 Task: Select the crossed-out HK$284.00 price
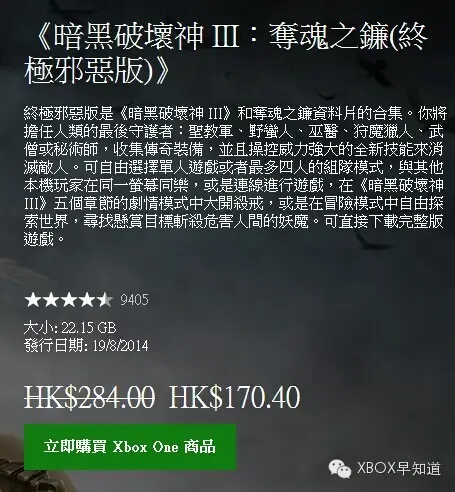coord(90,397)
